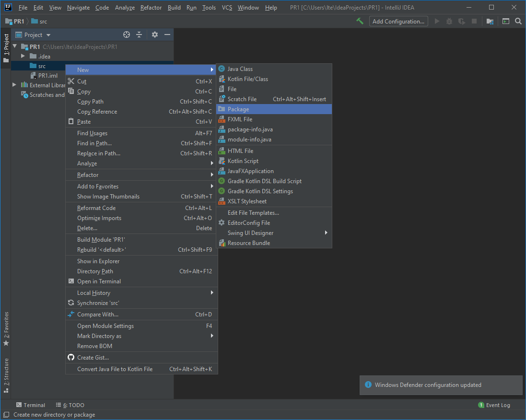The width and height of the screenshot is (526, 420).
Task: Toggle the Terminal tool window button
Action: click(x=31, y=405)
